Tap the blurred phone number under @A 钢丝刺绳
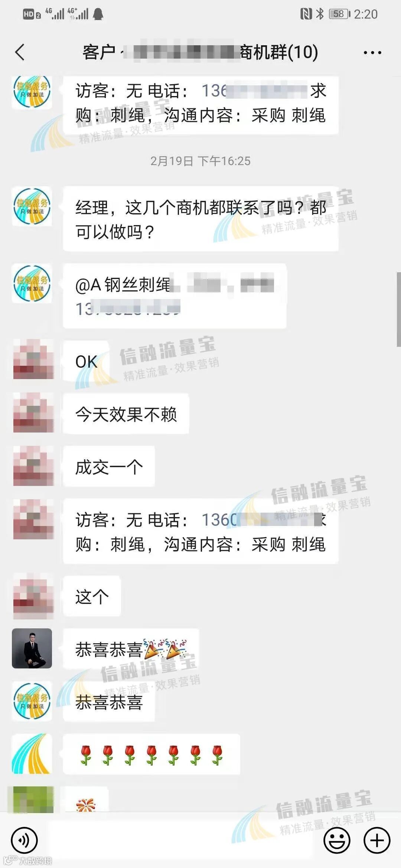 pos(128,309)
